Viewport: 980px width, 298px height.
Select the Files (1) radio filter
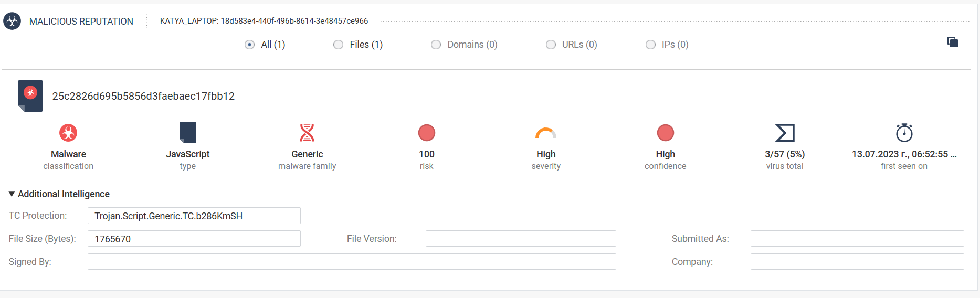tap(339, 45)
